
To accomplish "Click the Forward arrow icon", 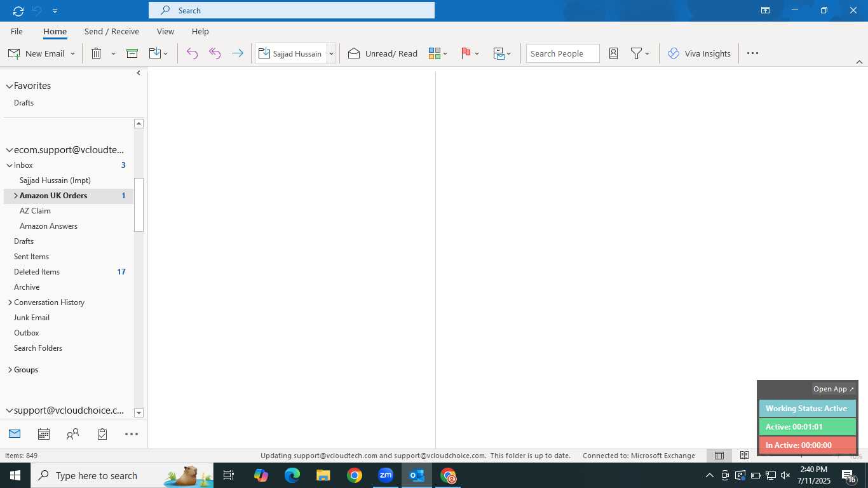I will click(x=238, y=53).
